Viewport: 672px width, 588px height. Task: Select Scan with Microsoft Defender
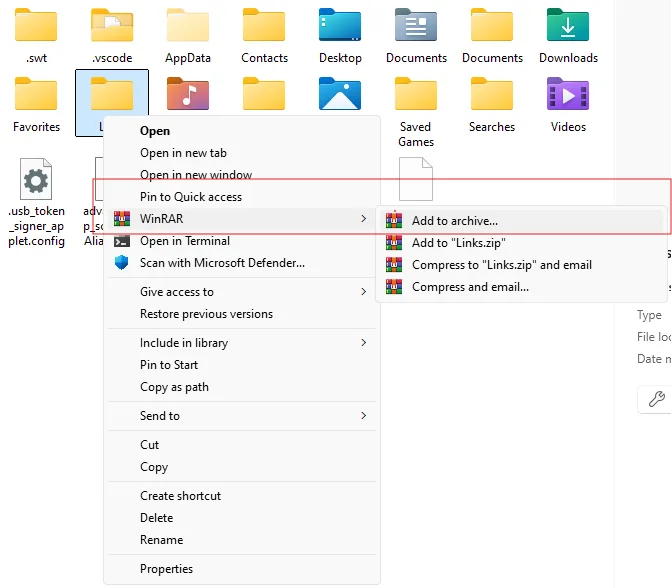click(x=242, y=262)
